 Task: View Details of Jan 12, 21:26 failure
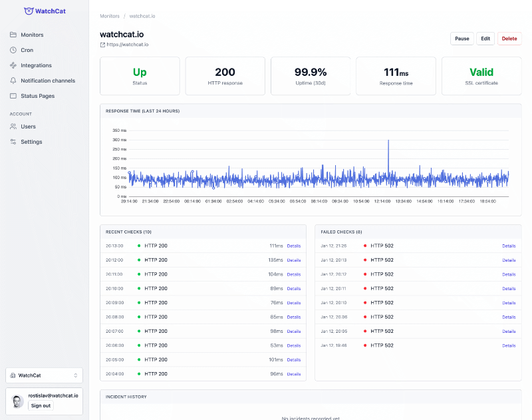click(x=509, y=246)
